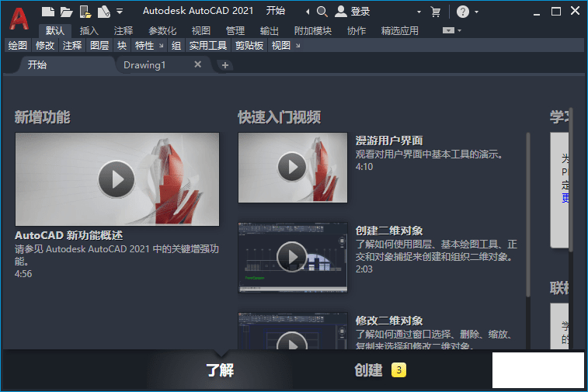Open the 块 panel
Viewport: 588px width, 392px height.
click(x=122, y=45)
